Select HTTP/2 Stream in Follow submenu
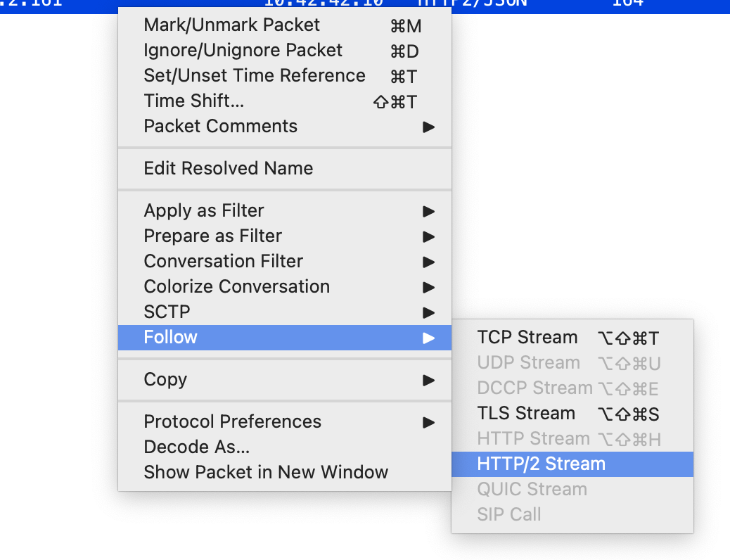This screenshot has width=730, height=560. 541,464
